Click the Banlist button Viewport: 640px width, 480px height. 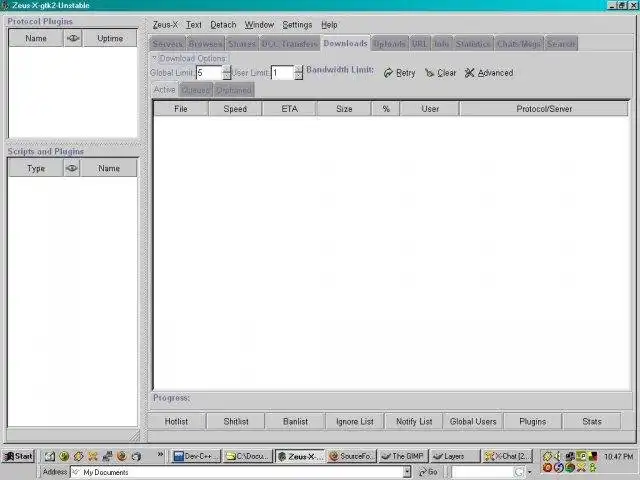click(296, 421)
